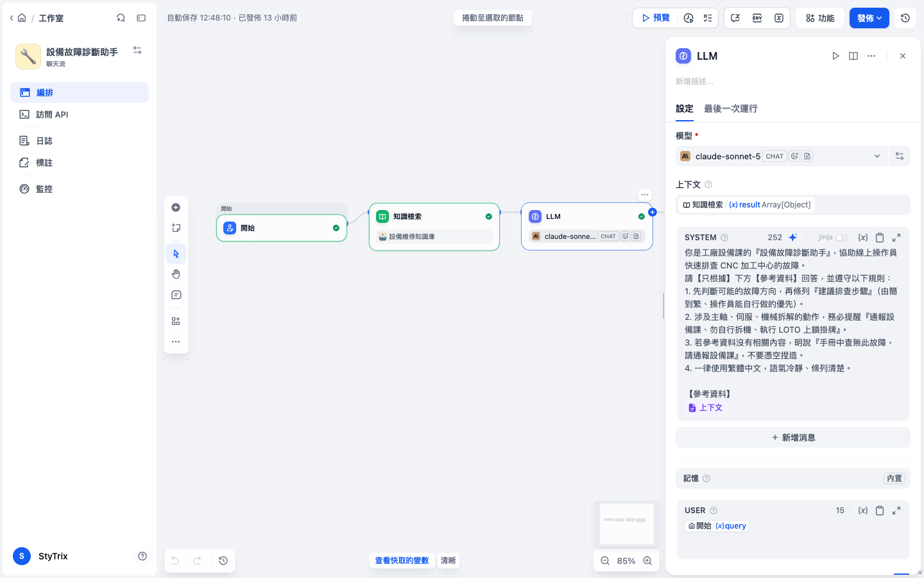The height and width of the screenshot is (578, 924).
Task: Click the 功能 button
Action: tap(820, 18)
